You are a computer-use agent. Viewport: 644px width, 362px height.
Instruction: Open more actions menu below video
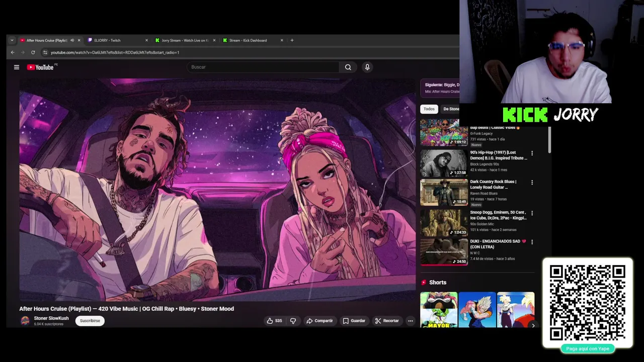pos(411,321)
